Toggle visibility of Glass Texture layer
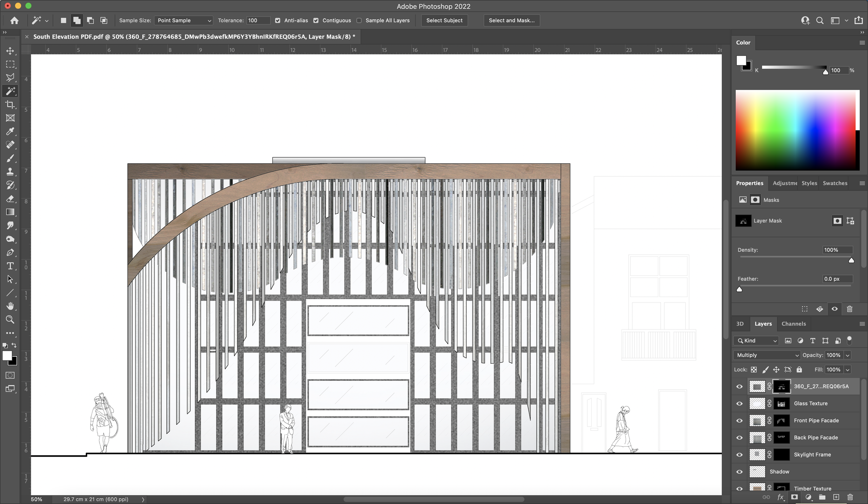The width and height of the screenshot is (868, 504). 740,403
